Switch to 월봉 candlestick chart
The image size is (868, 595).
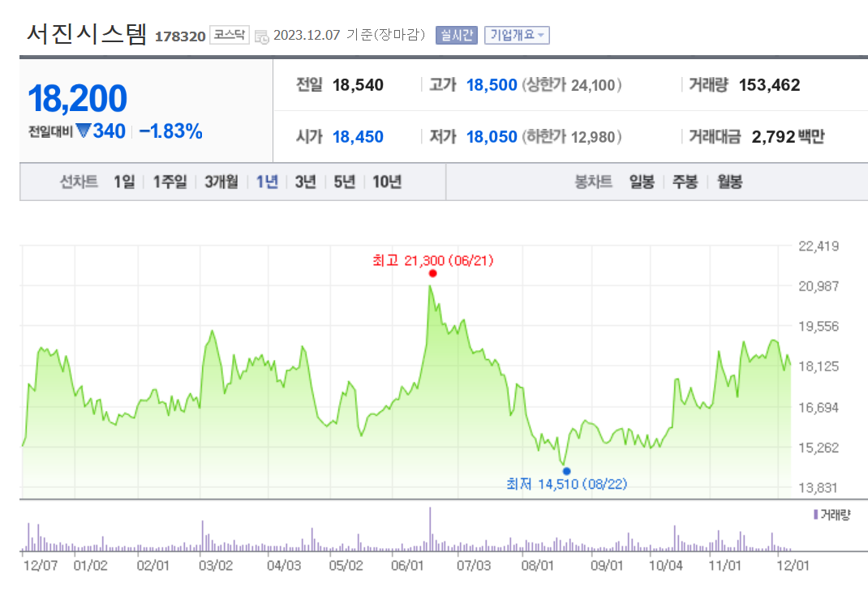pos(729,182)
